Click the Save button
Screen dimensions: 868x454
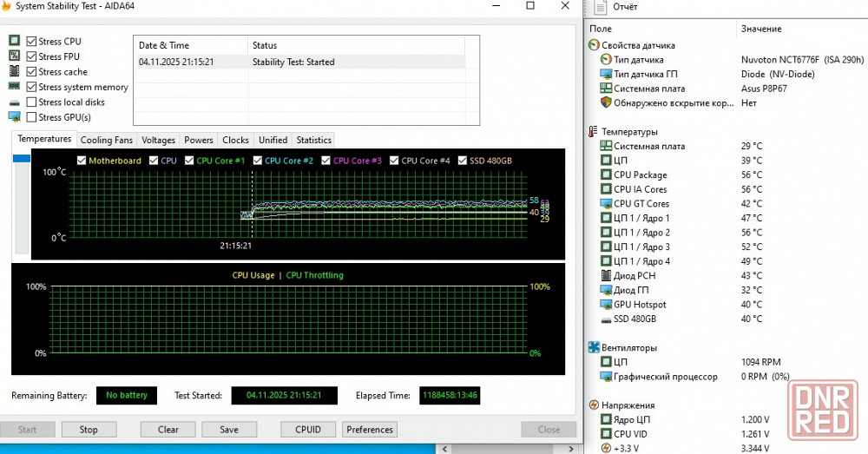point(229,430)
